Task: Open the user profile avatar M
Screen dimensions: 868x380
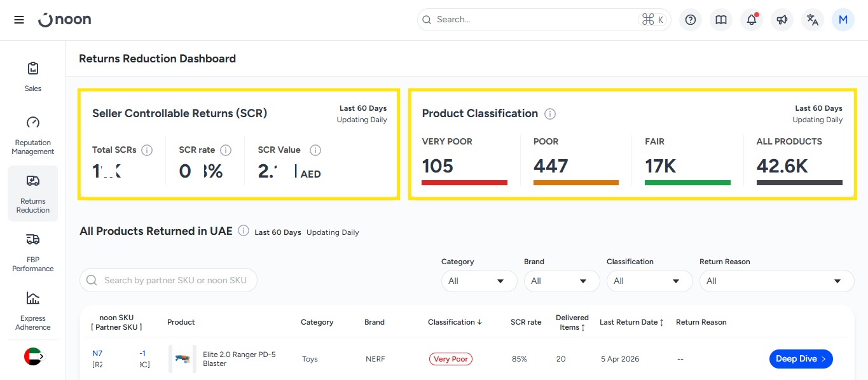Action: (843, 20)
